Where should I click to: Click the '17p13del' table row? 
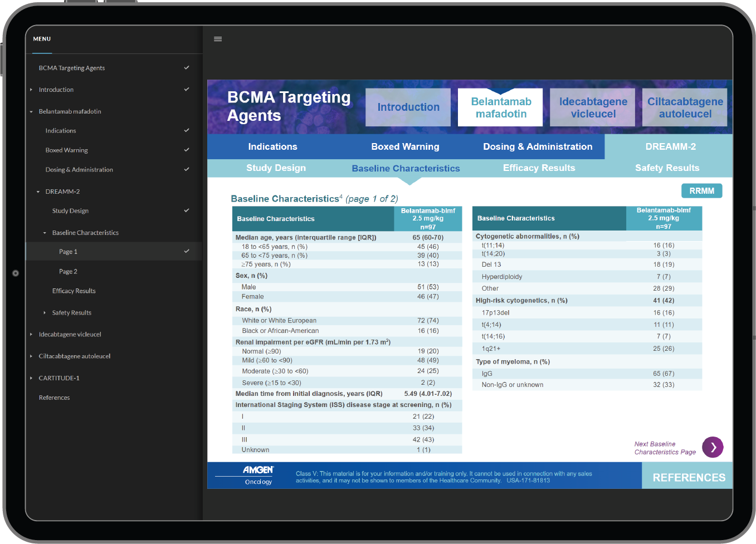tap(587, 312)
